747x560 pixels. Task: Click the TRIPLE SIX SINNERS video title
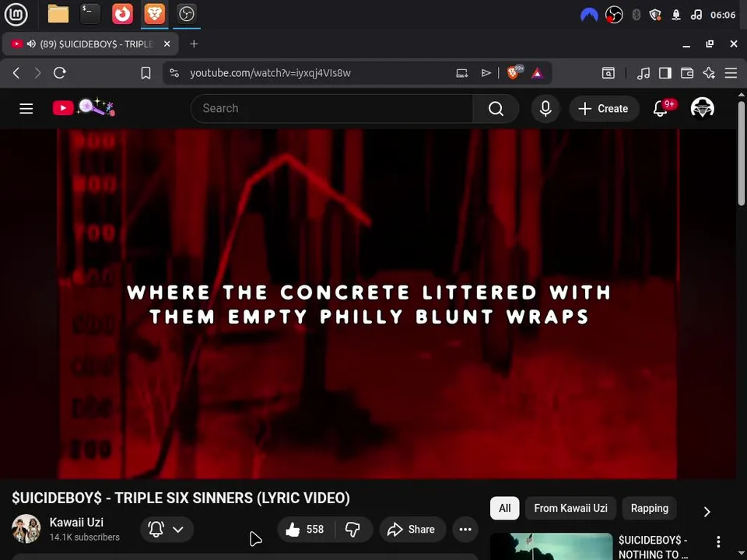point(181,498)
